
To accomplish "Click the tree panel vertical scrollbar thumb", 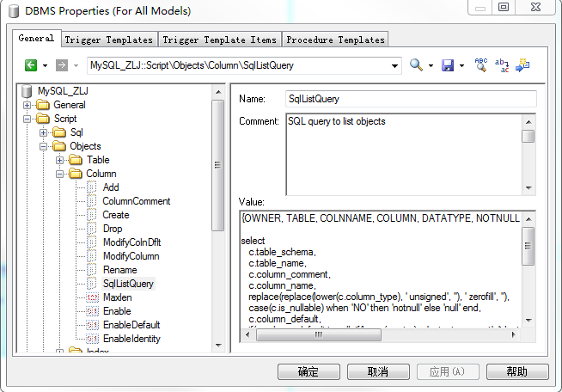I will (x=217, y=165).
